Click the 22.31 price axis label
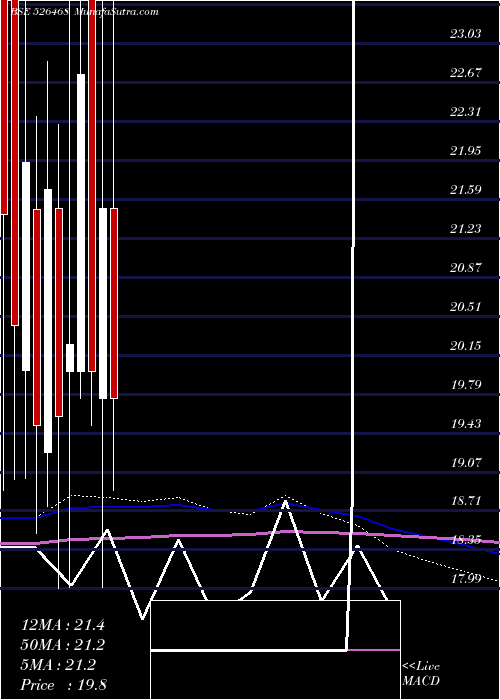 pyautogui.click(x=466, y=112)
